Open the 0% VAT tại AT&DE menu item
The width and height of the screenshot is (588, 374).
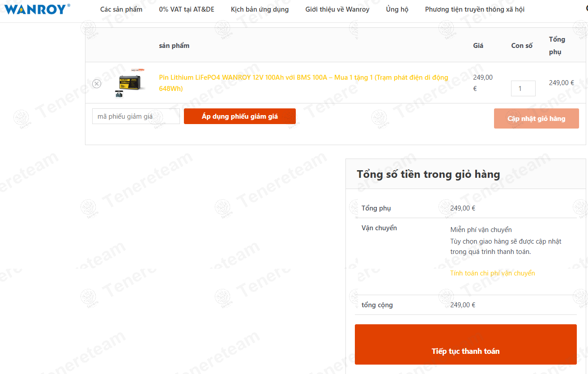[x=187, y=9]
